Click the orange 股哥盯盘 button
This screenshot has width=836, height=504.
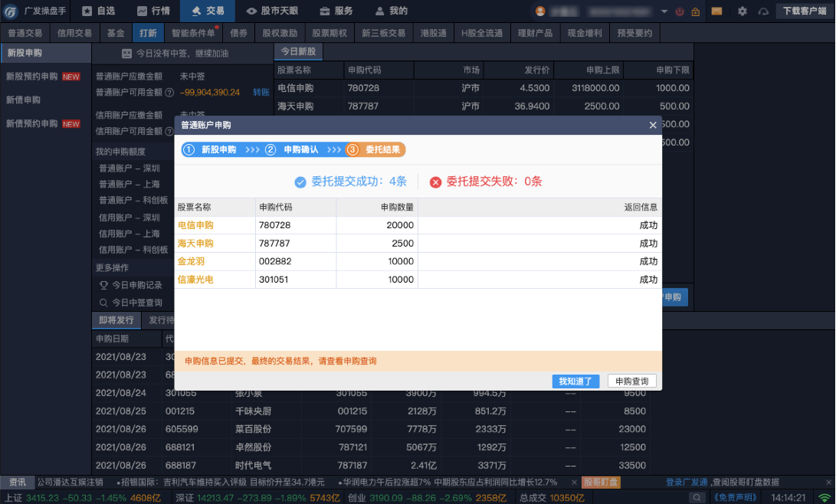tap(601, 482)
